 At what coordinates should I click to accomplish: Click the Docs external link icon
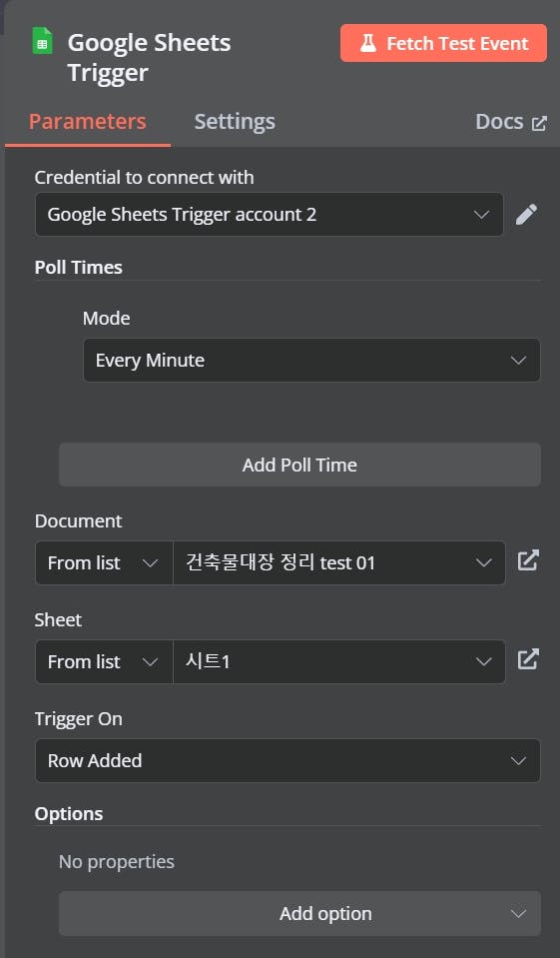click(539, 124)
